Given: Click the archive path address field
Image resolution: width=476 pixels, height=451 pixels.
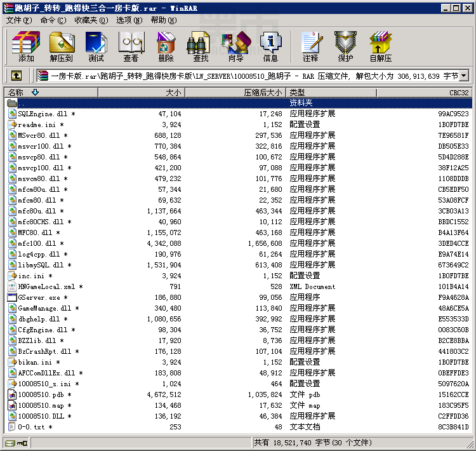Looking at the screenshot, I should tap(253, 76).
